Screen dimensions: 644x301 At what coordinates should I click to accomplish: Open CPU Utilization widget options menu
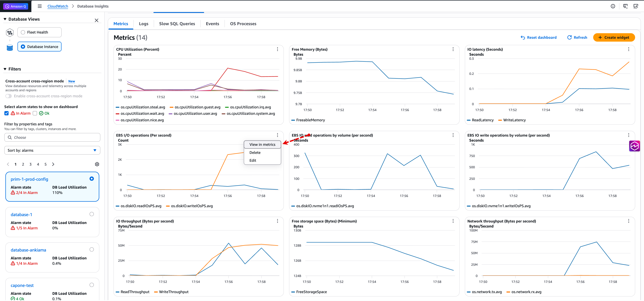coord(278,49)
